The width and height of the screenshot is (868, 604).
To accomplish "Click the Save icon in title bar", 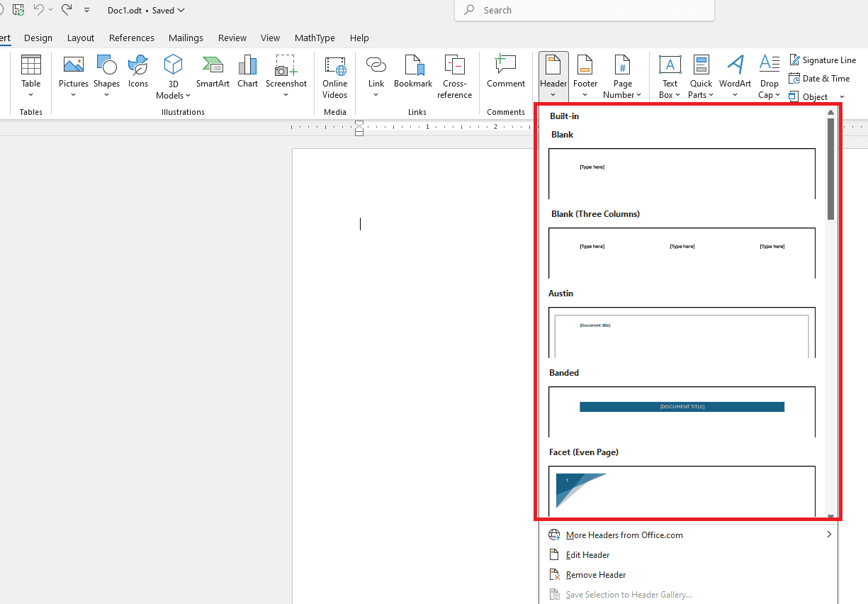I will 18,10.
